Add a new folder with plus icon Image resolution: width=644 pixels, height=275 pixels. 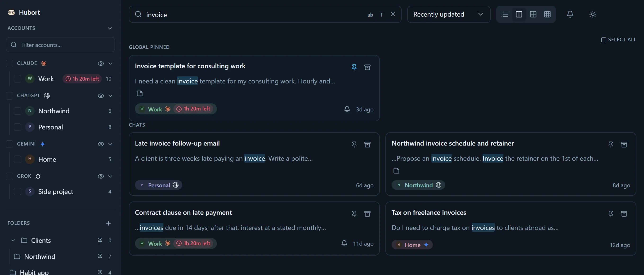point(108,223)
